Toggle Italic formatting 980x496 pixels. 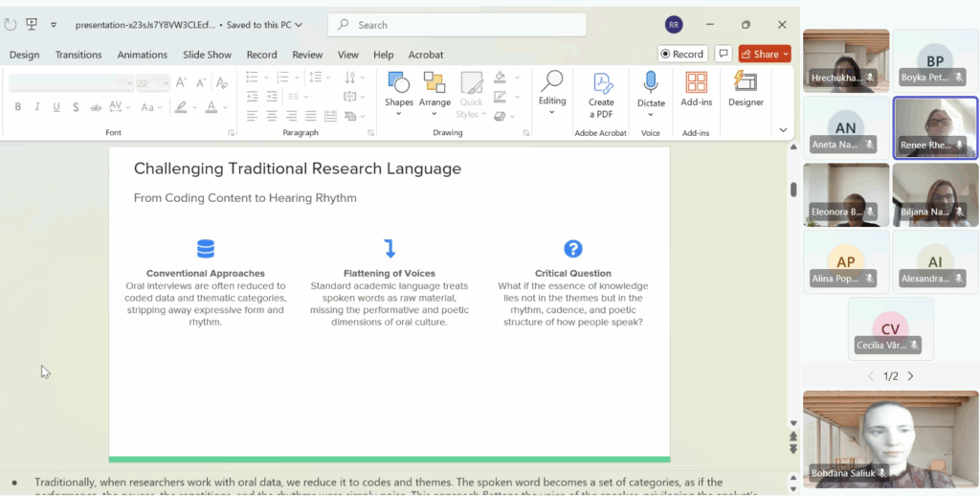click(x=37, y=107)
